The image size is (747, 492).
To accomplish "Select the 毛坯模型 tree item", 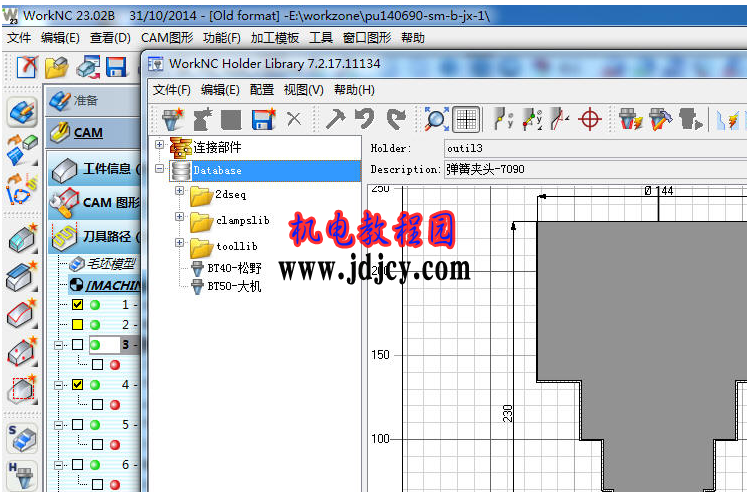I will (x=103, y=263).
